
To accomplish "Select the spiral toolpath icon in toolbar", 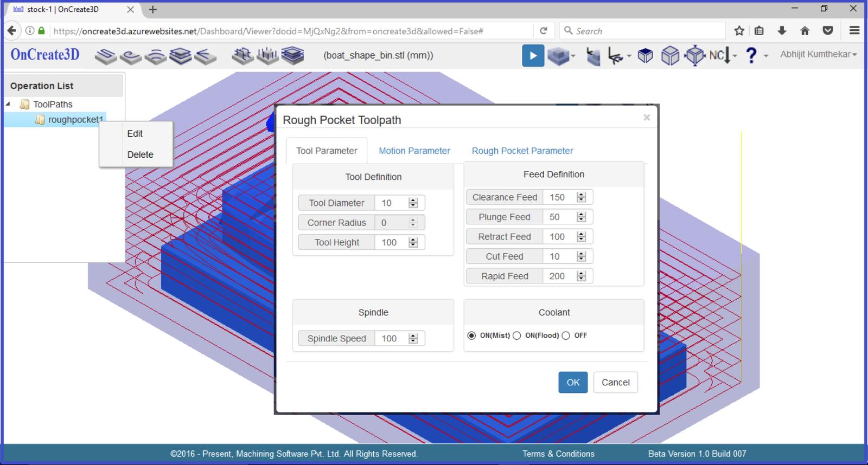I will pos(131,56).
